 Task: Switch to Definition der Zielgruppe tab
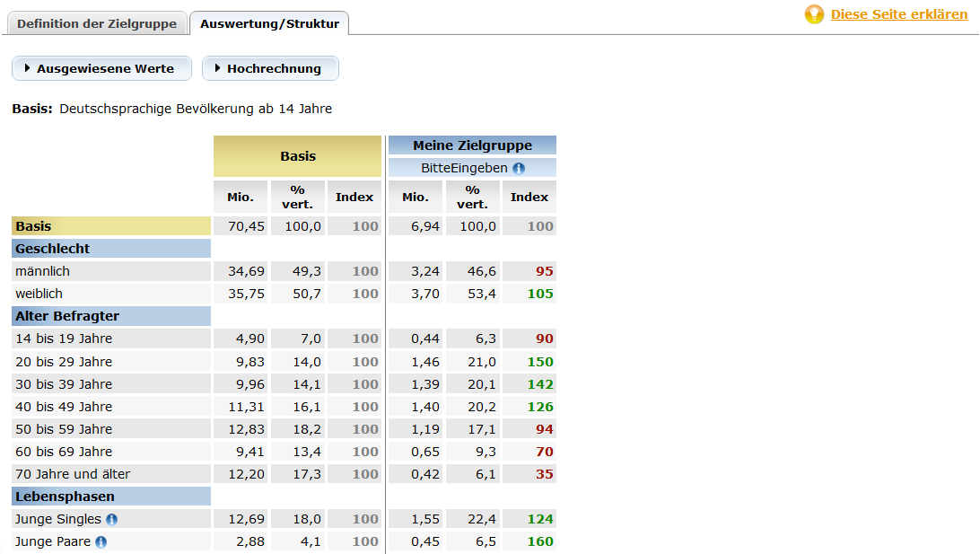(97, 23)
